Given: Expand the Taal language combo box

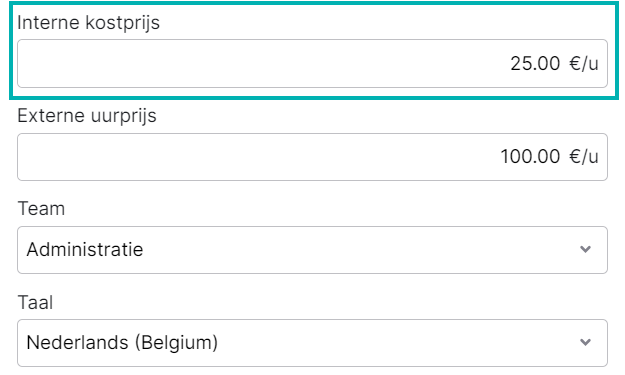Looking at the screenshot, I should coord(312,343).
